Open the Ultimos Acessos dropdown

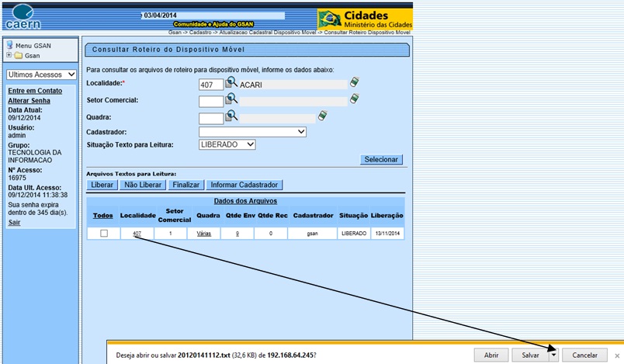41,75
